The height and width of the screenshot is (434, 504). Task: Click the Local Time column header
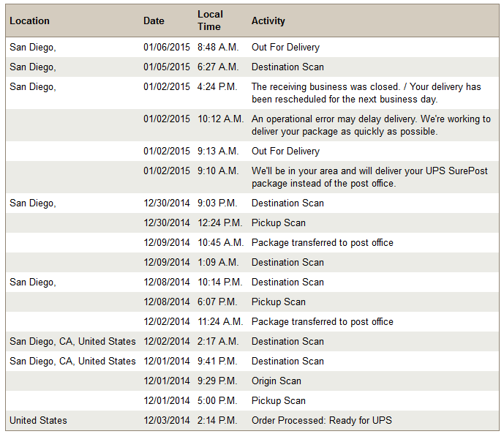point(210,20)
